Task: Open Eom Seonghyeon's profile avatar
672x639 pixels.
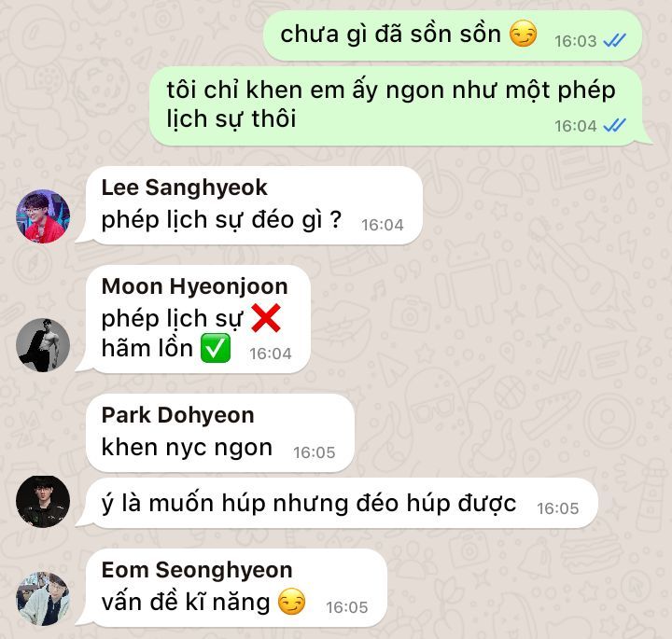Action: click(43, 599)
